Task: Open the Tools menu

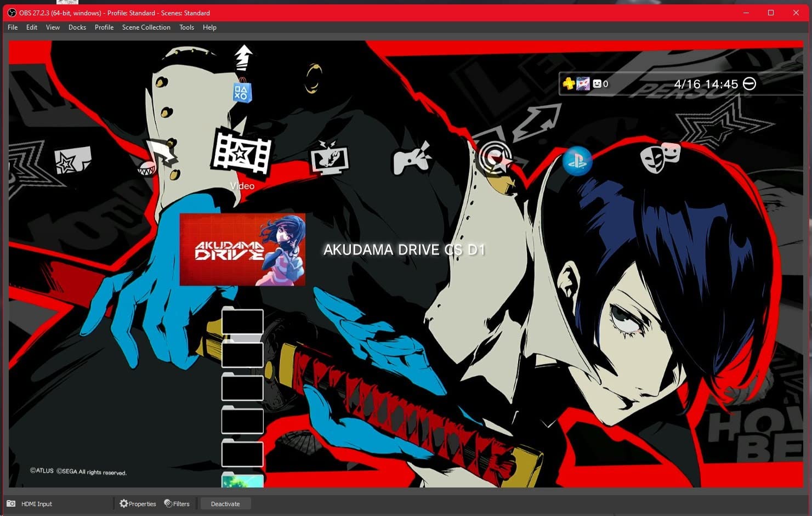Action: click(186, 27)
